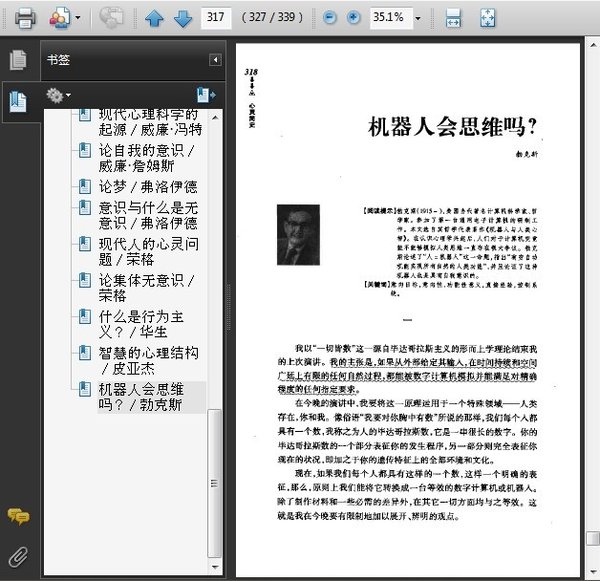Open the comments panel icon
600x581 pixels.
pyautogui.click(x=18, y=516)
